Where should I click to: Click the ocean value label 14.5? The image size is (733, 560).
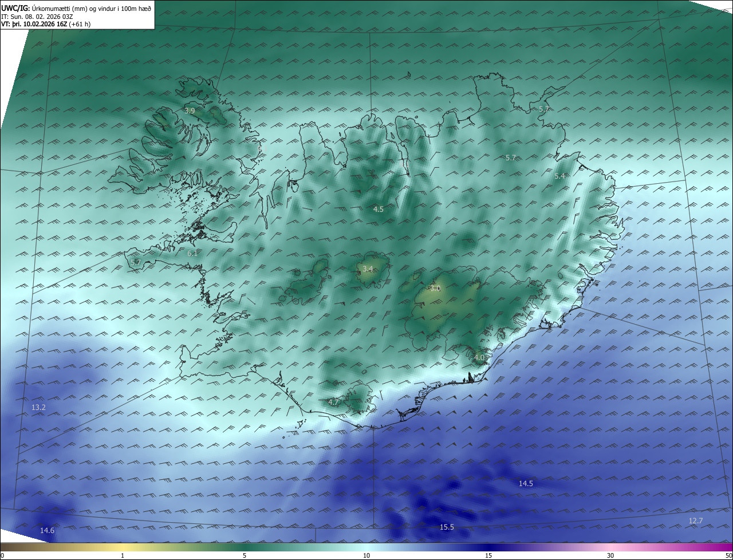526,484
